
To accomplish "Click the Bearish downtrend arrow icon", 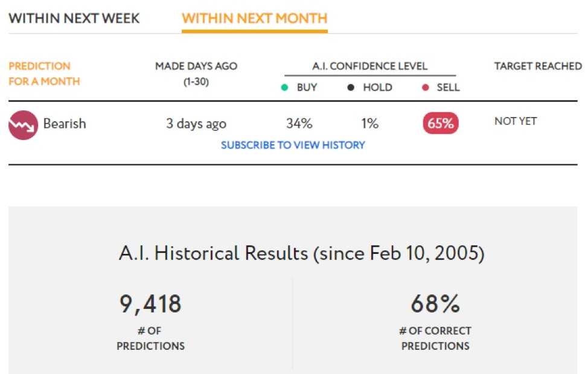I will coord(24,125).
